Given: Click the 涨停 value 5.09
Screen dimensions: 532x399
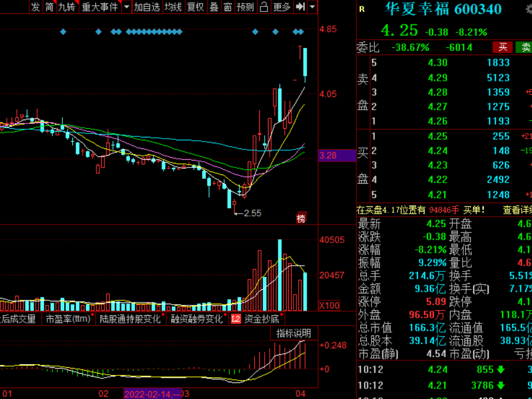Looking at the screenshot, I should 436,301.
